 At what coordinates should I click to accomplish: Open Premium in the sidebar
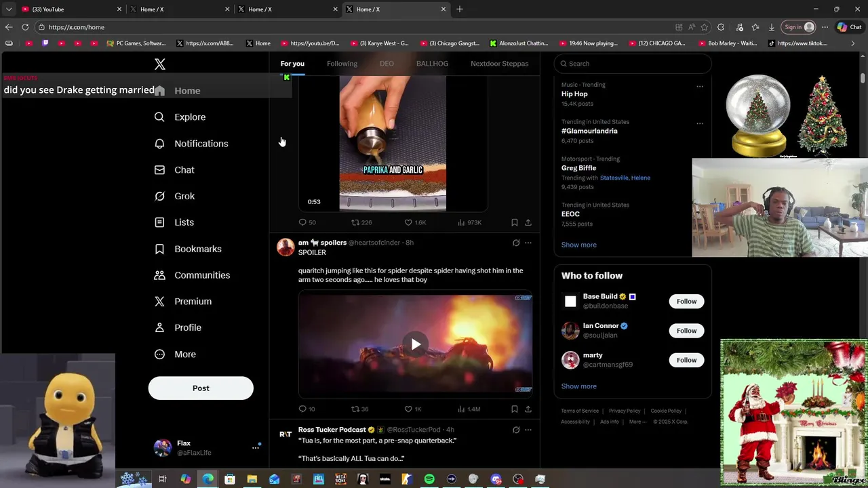182,302
